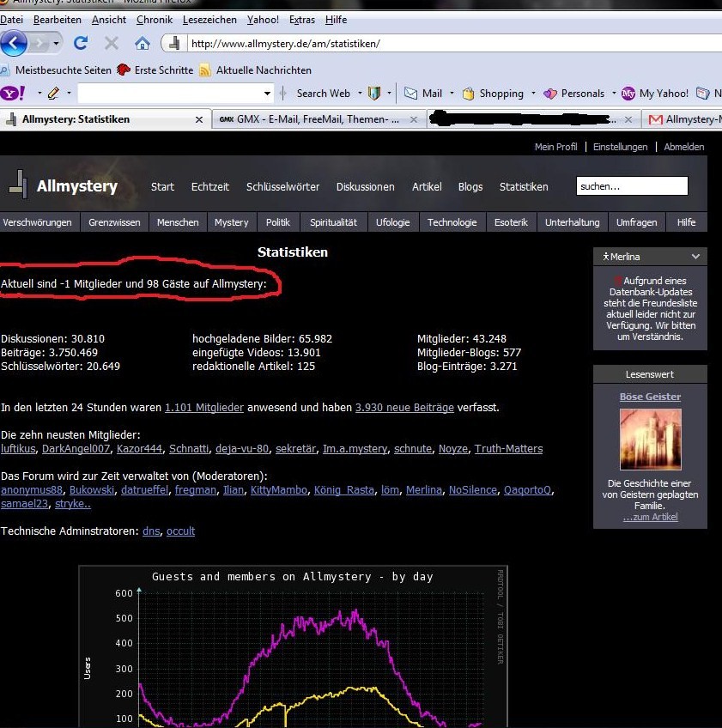
Task: Open the ...zum Artikel link
Action: pos(650,517)
